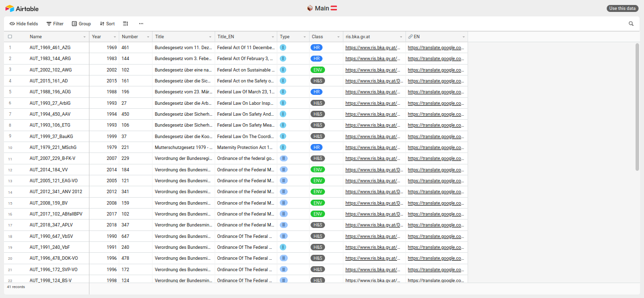Select year 2005 cell in AUT_2005_121_EAG-VO row

pos(104,181)
